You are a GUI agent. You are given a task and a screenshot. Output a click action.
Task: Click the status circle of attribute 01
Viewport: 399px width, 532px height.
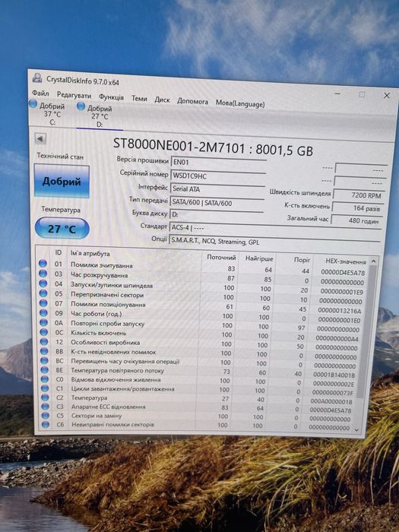(43, 263)
